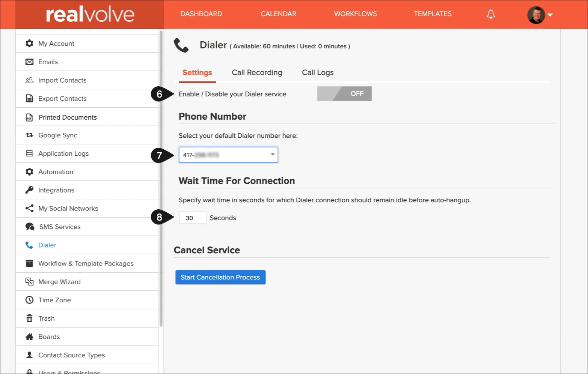Click the Application Logs list icon
The width and height of the screenshot is (588, 374).
(29, 153)
